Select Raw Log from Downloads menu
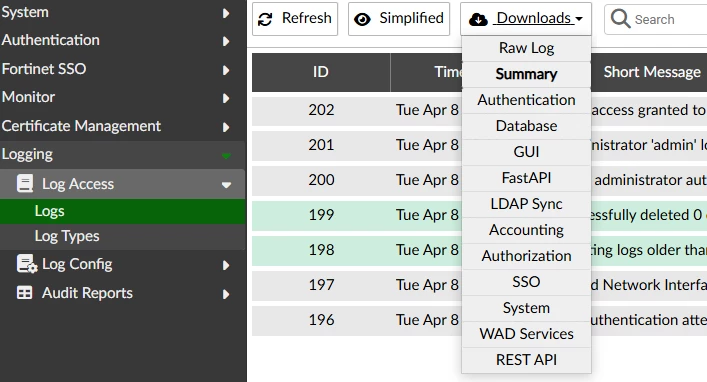707x382 pixels. [x=526, y=48]
